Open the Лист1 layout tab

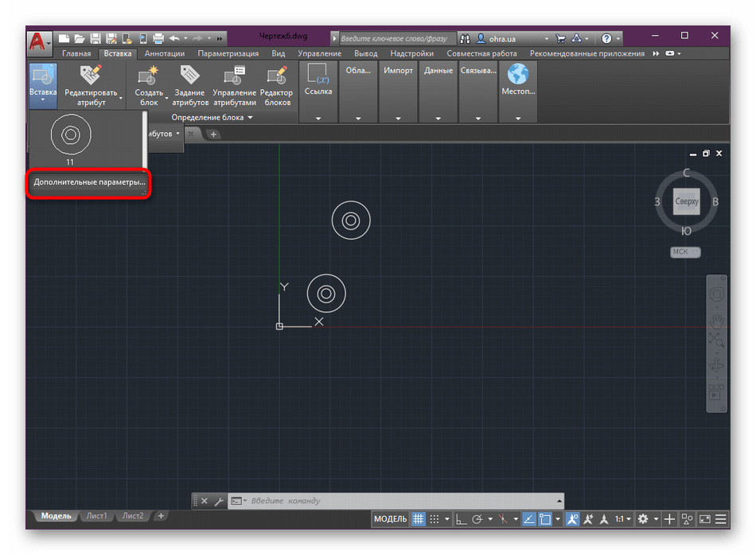97,516
